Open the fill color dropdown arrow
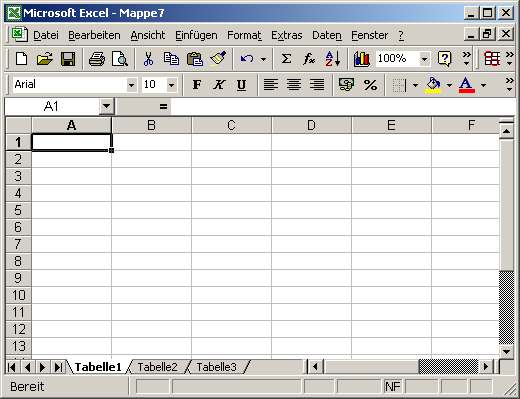520x399 pixels. [449, 85]
